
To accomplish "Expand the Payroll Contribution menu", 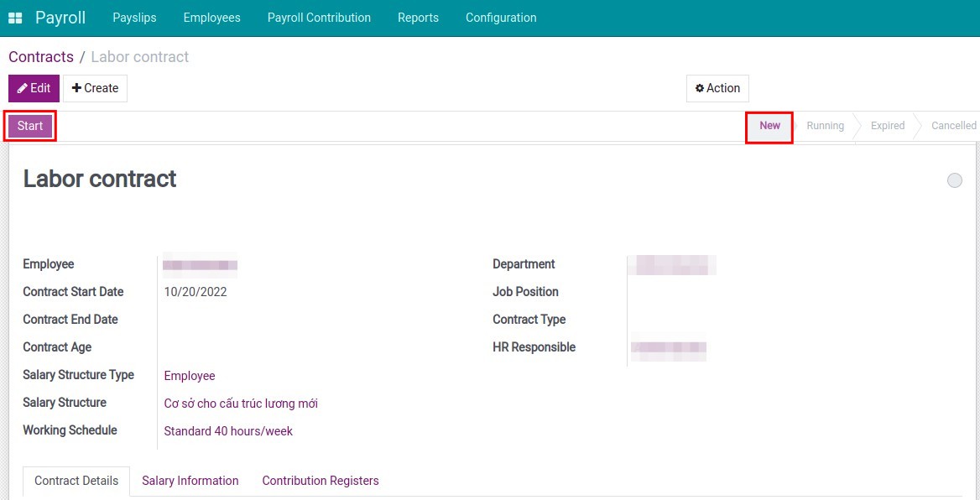I will [x=319, y=18].
